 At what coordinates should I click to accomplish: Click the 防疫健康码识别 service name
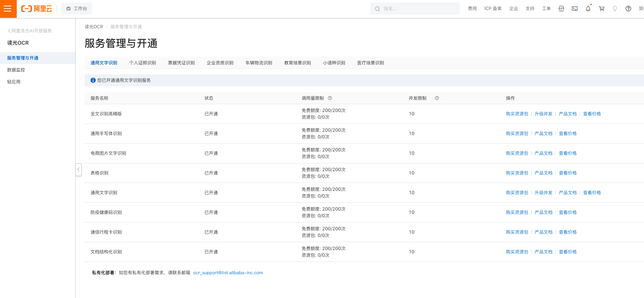point(106,212)
